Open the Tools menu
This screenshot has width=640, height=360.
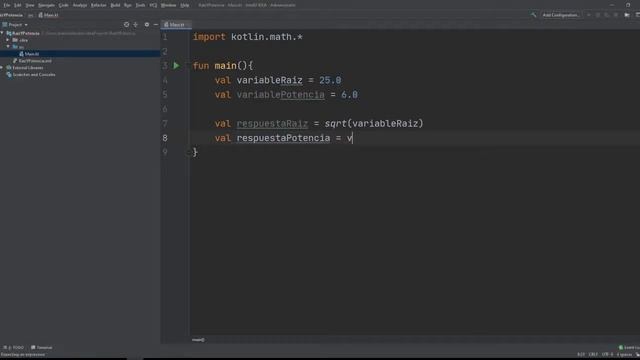tap(140, 5)
